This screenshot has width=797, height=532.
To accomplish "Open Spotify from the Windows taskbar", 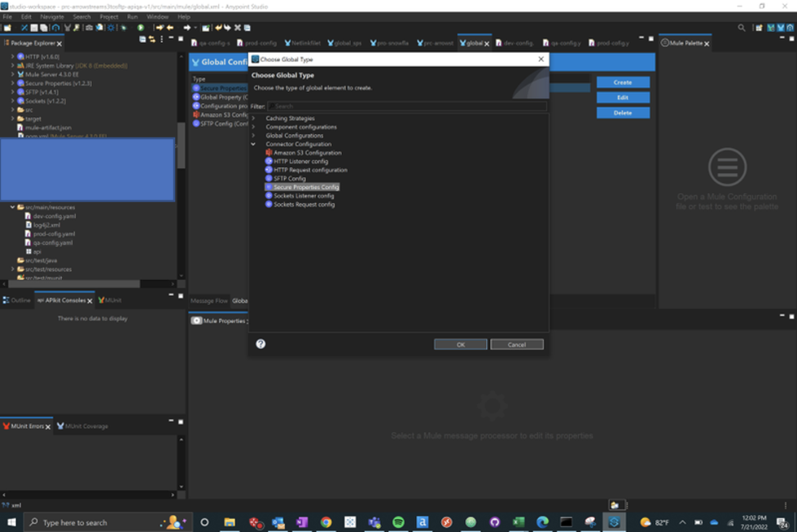I will [399, 522].
